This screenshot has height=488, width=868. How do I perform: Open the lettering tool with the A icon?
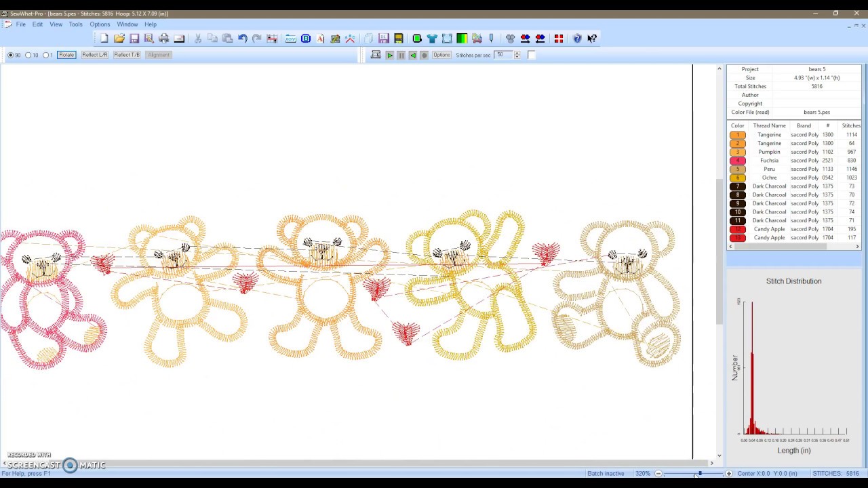coord(321,39)
